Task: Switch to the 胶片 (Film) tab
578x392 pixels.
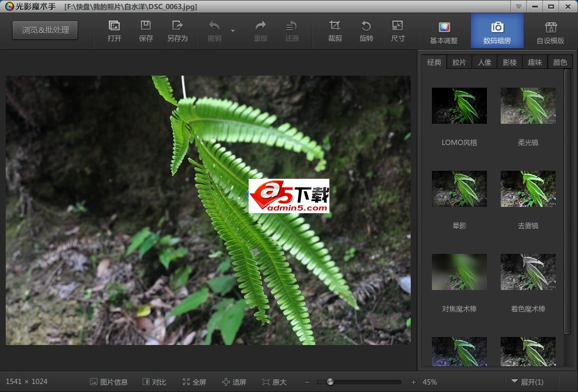Action: [x=459, y=62]
